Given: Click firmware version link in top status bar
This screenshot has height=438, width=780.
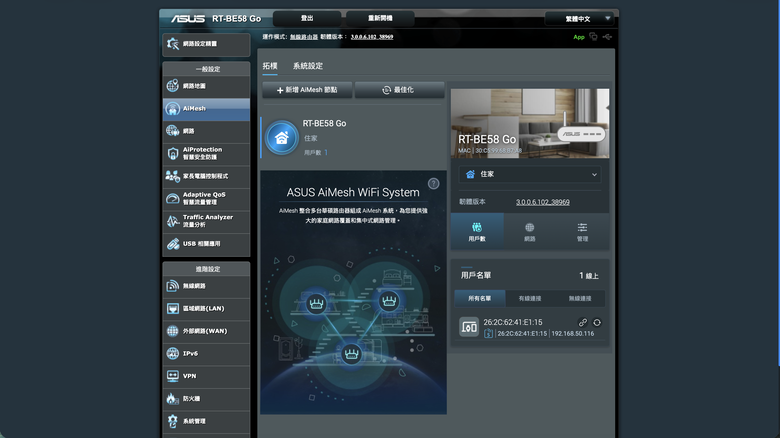Looking at the screenshot, I should 372,37.
